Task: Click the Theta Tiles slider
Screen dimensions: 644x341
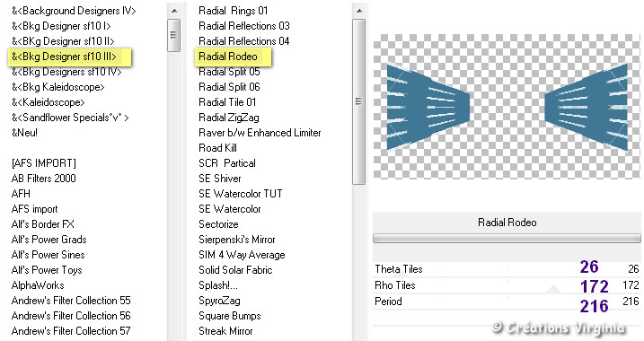Action: click(507, 269)
